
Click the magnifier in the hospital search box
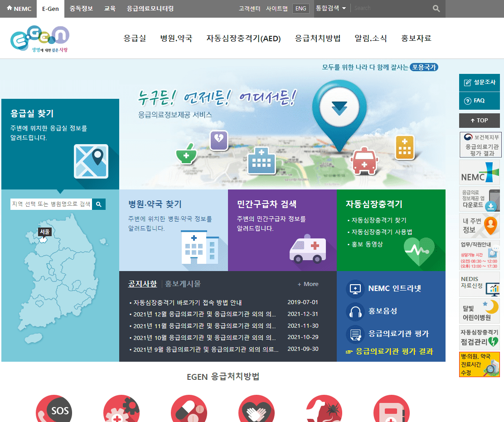99,204
